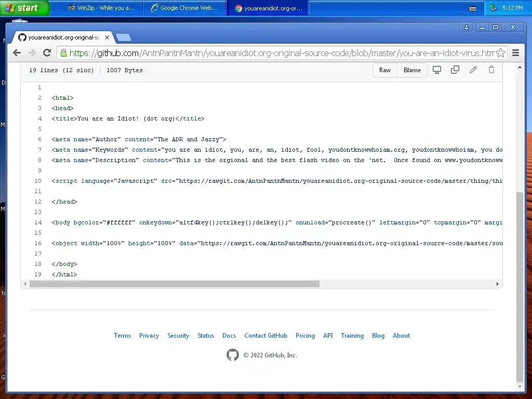Click the body bgcolor code line

277,222
